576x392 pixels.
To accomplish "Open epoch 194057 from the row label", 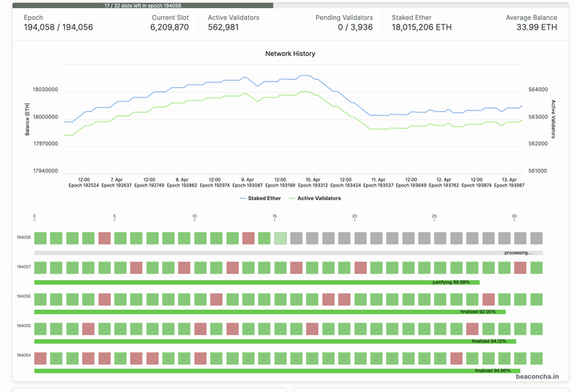I will pyautogui.click(x=23, y=268).
